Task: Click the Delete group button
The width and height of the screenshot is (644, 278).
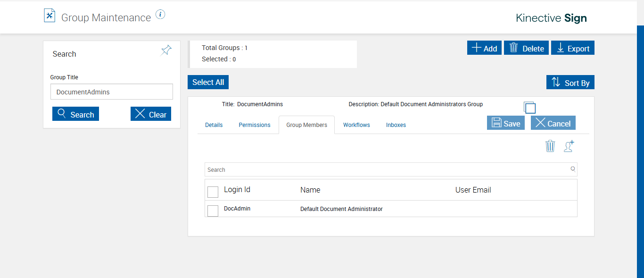Action: click(x=526, y=48)
